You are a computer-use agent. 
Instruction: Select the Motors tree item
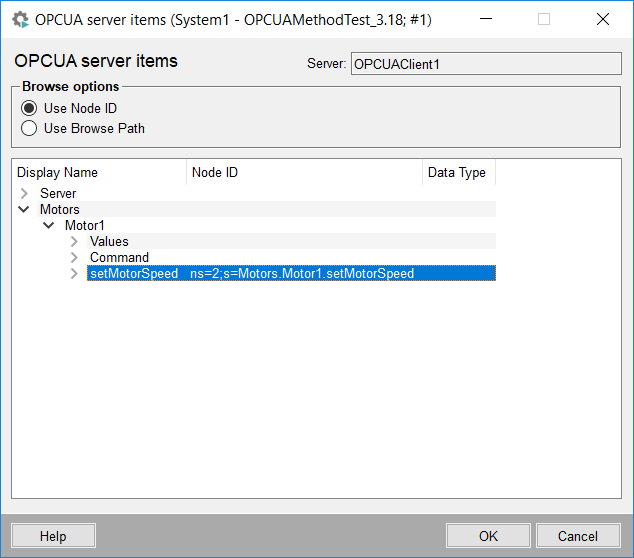click(x=59, y=209)
